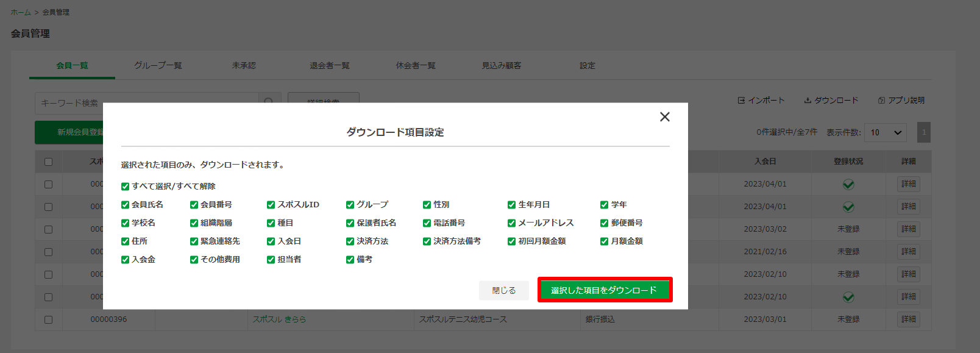Viewport: 980px width, 353px height.
Task: Open the 設定 tab
Action: point(588,66)
